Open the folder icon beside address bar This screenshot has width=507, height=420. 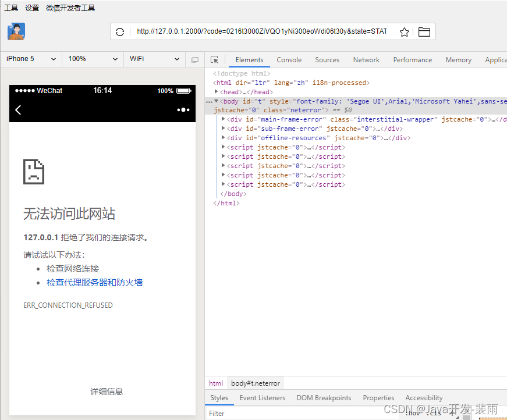[424, 31]
